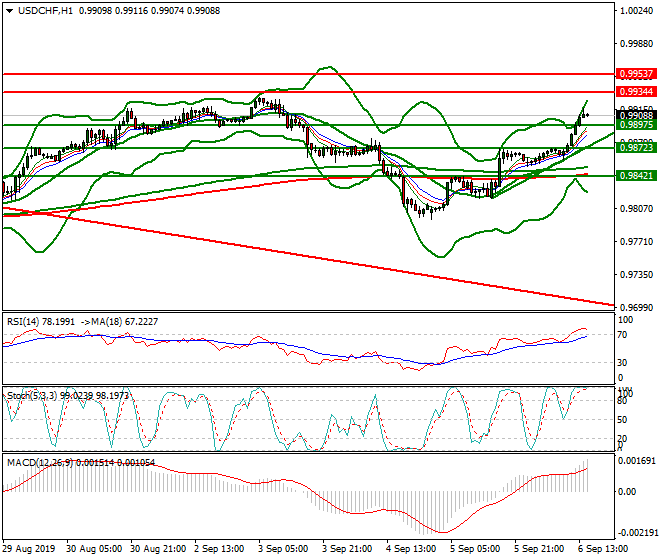Click the 3 Sep 21:00 time label
Image resolution: width=660 pixels, height=560 pixels.
[x=347, y=549]
